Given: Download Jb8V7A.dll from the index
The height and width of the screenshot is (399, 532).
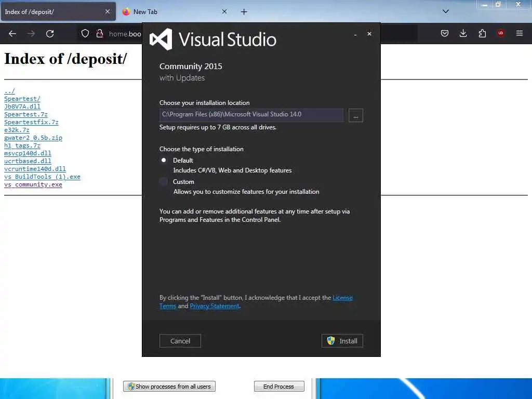Looking at the screenshot, I should (x=22, y=107).
